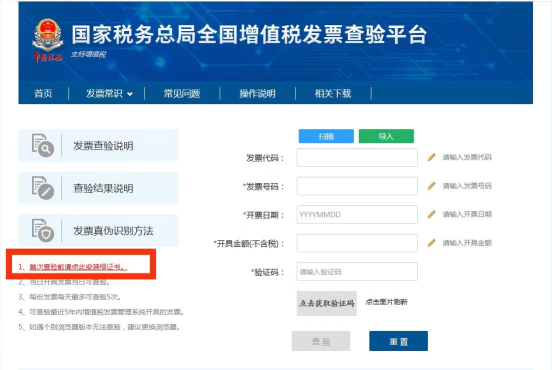Click the green 导入 button
The image size is (552, 370).
[x=386, y=136]
